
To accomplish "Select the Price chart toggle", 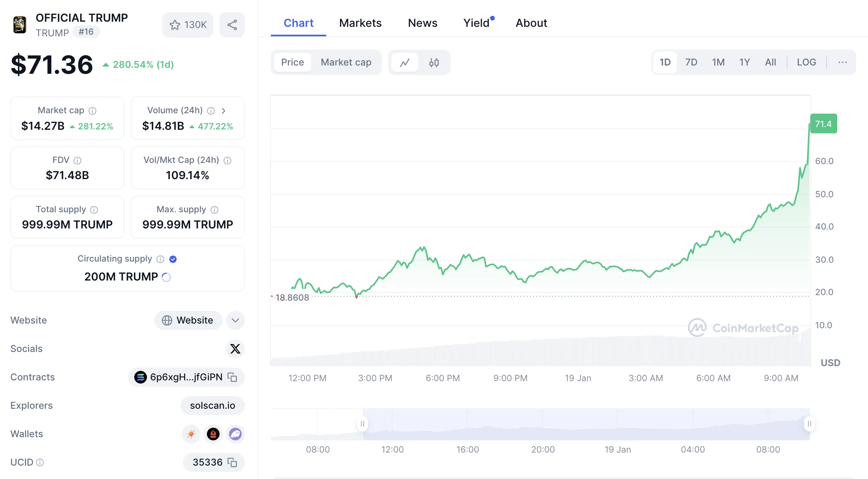I will click(293, 62).
